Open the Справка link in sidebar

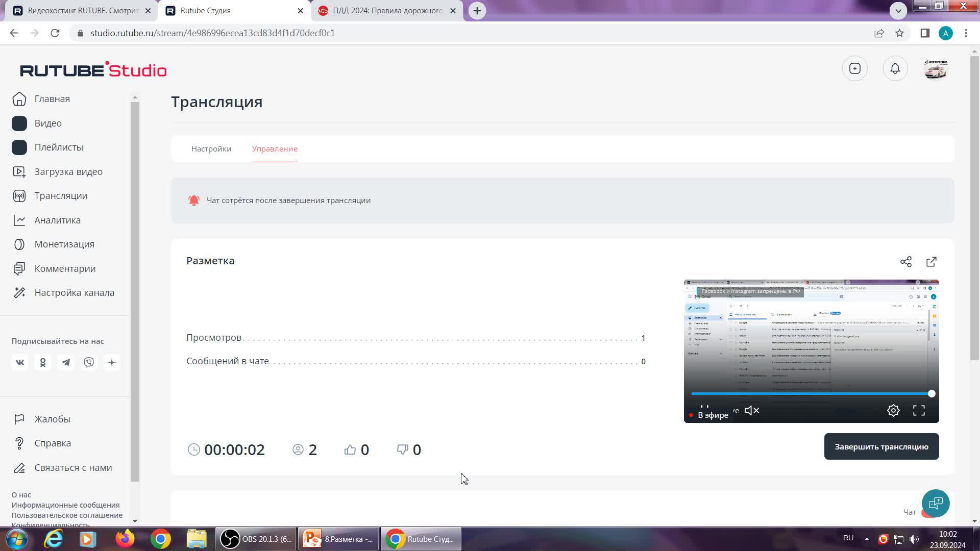[53, 443]
